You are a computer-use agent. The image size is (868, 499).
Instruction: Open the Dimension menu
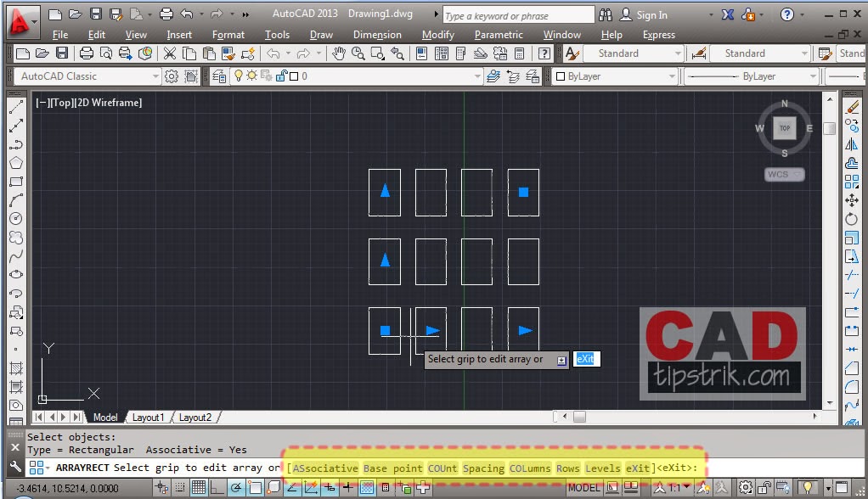point(377,34)
